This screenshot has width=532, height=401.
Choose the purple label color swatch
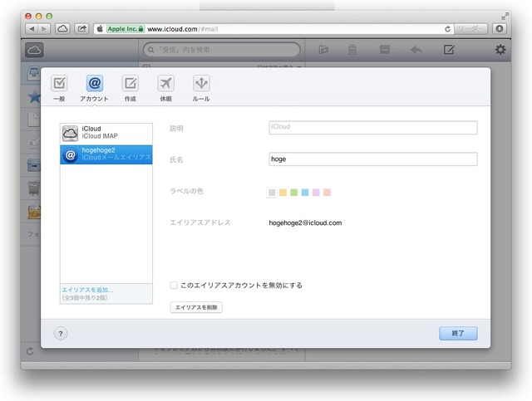tap(316, 193)
